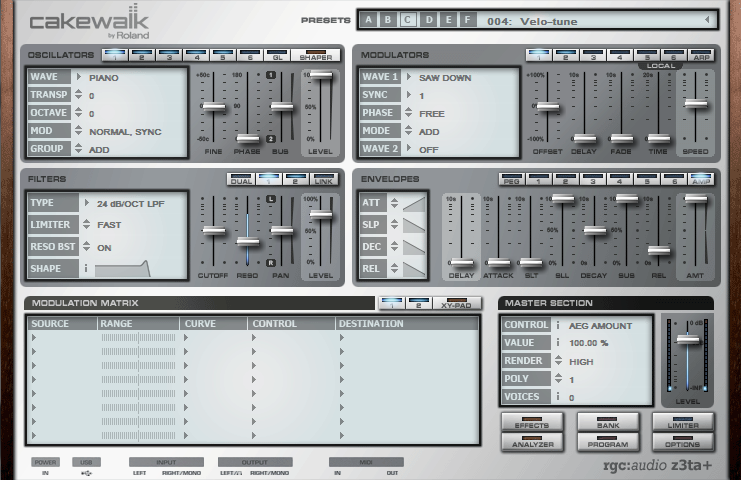741x480 pixels.
Task: Open WAVE 1 selector showing SAW DOWN
Action: (x=409, y=77)
